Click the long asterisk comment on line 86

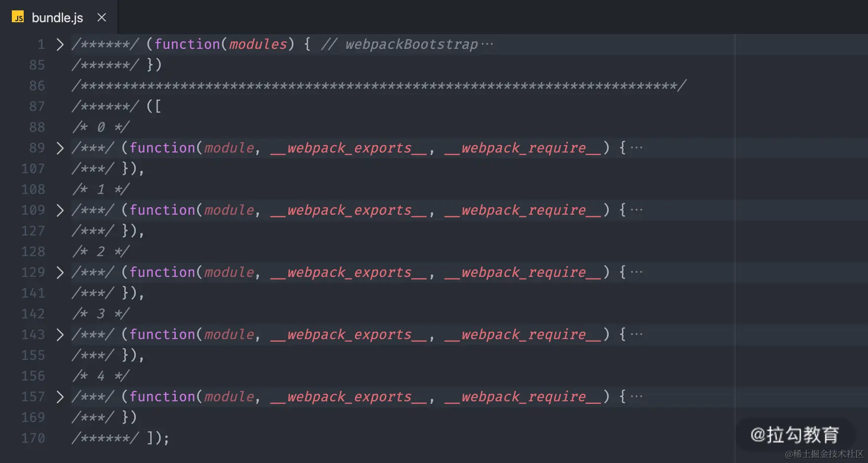coord(379,86)
